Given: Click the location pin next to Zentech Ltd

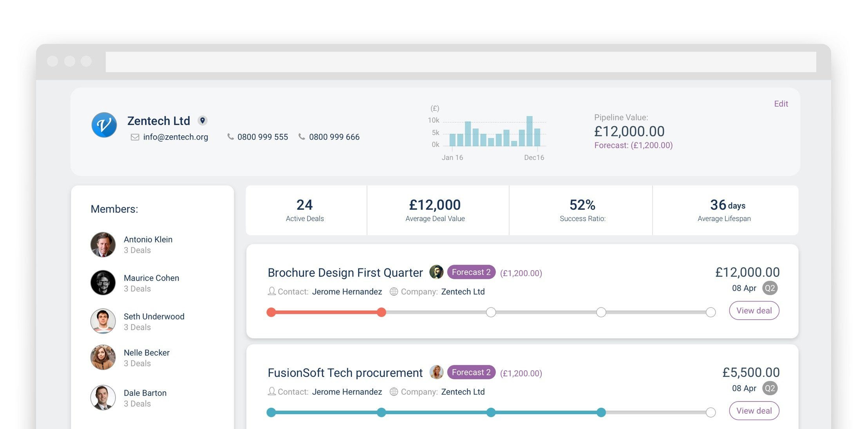Looking at the screenshot, I should [x=202, y=120].
